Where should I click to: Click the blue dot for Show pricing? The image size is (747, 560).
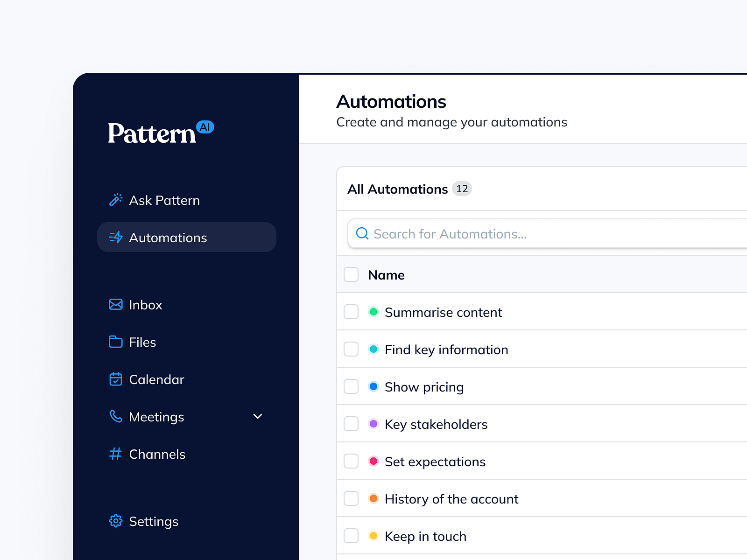tap(373, 386)
